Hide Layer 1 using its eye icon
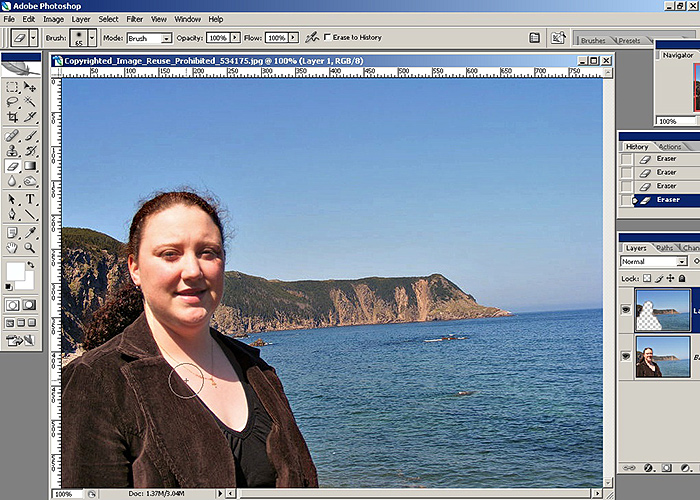Screen dimensions: 700x500 pyautogui.click(x=626, y=309)
